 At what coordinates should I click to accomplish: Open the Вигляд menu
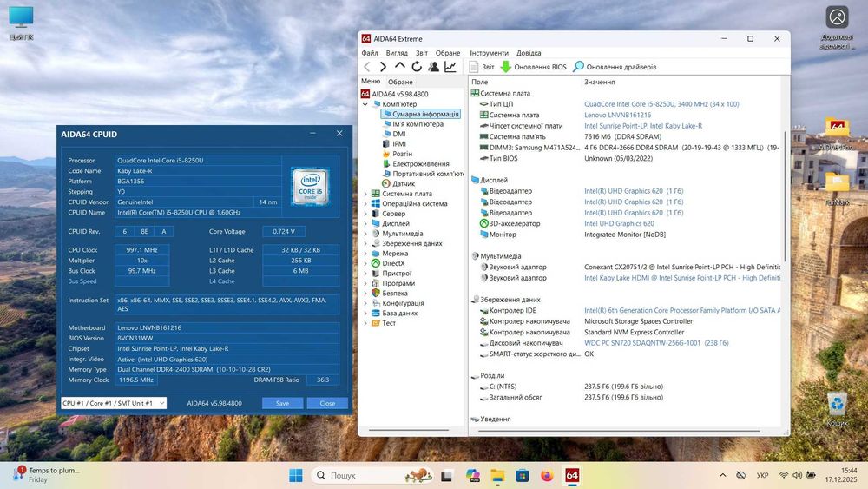pos(397,53)
